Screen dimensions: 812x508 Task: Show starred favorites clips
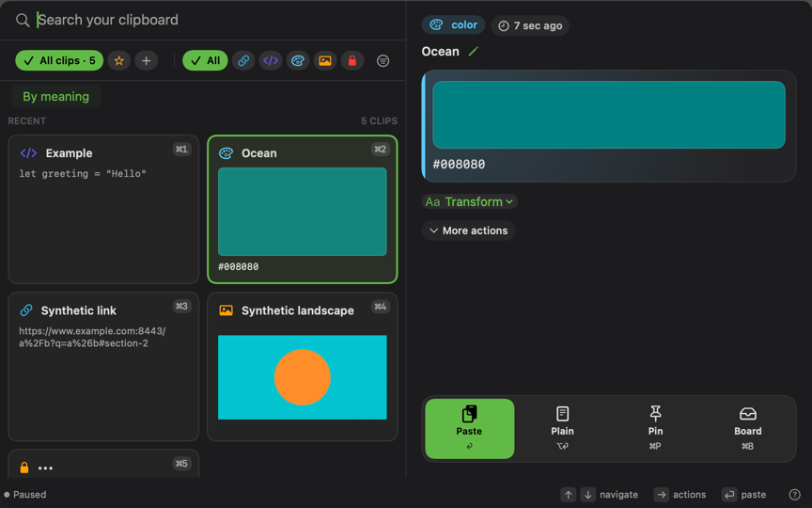[119, 60]
